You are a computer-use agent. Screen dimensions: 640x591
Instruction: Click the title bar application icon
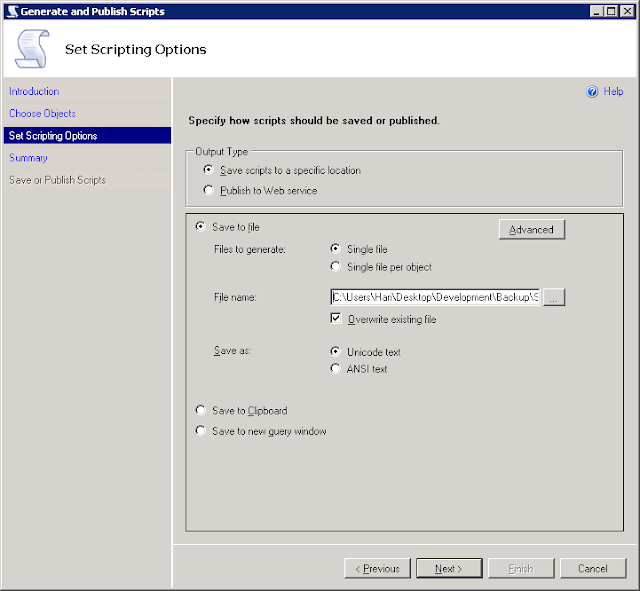(x=13, y=11)
